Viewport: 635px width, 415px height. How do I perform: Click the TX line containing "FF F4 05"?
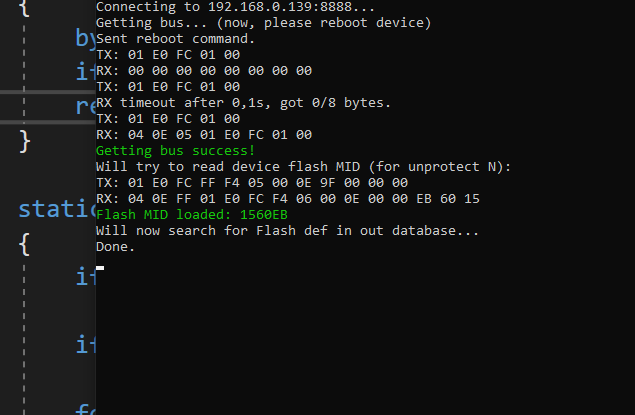click(x=251, y=182)
